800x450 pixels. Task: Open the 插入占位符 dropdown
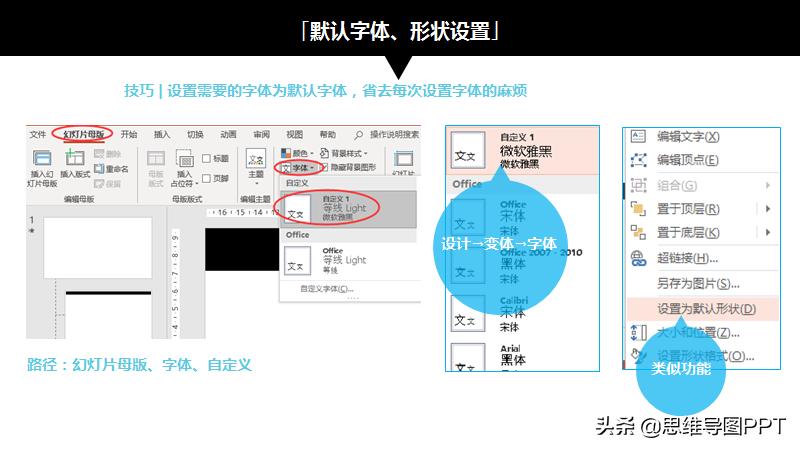pyautogui.click(x=184, y=168)
